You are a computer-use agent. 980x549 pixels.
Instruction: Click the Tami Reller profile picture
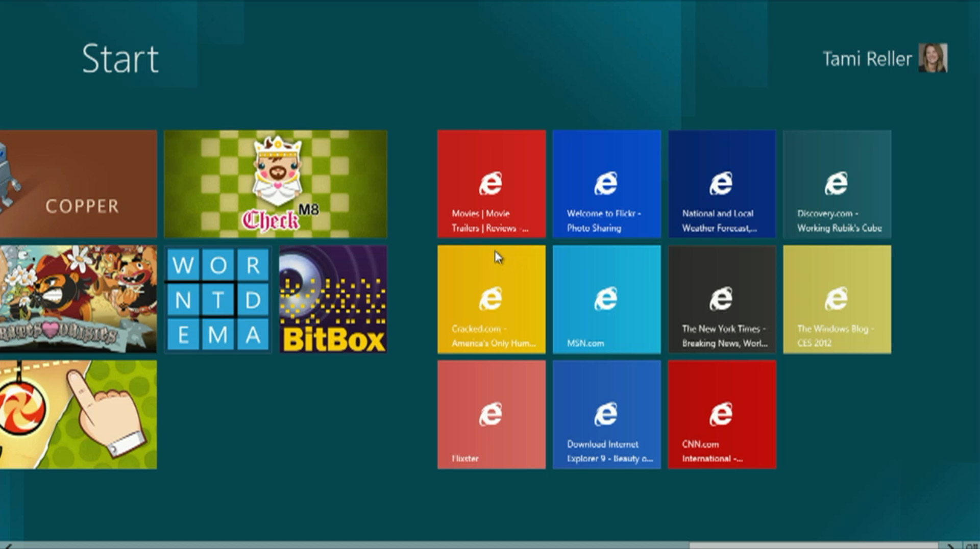(932, 59)
